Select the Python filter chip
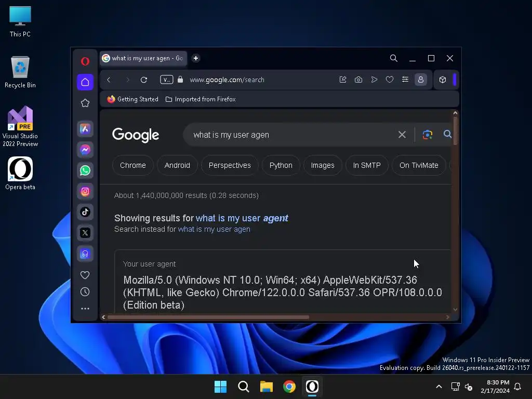 tap(281, 165)
